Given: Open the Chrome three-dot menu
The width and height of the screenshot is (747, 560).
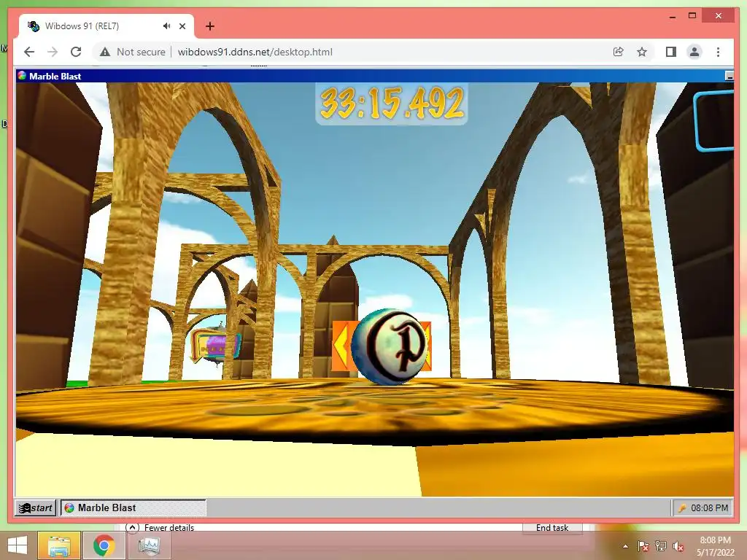Looking at the screenshot, I should [x=718, y=52].
